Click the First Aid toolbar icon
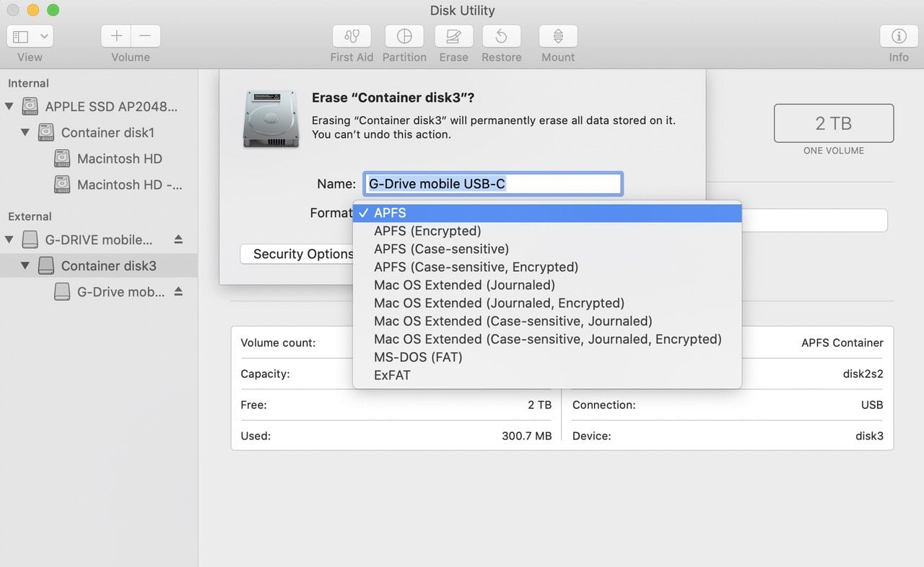 tap(352, 36)
